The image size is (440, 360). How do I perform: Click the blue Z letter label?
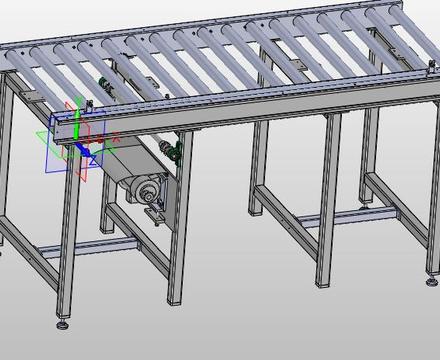pyautogui.click(x=93, y=162)
